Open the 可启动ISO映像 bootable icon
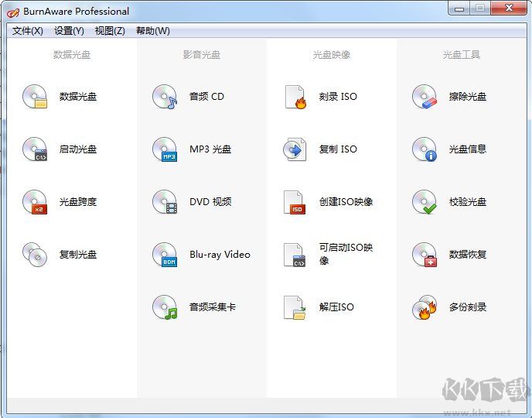The width and height of the screenshot is (532, 418). pos(295,255)
